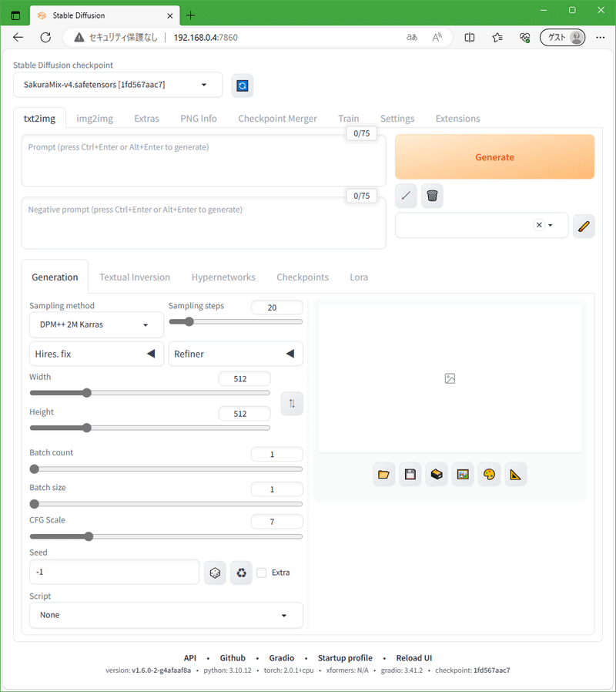Adjust the Width slider handle

(x=87, y=393)
